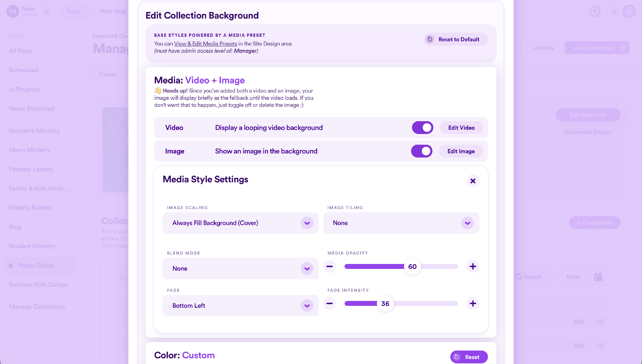Viewport: 642px width, 364px height.
Task: Click the Media Opacity slider handle
Action: tap(412, 267)
